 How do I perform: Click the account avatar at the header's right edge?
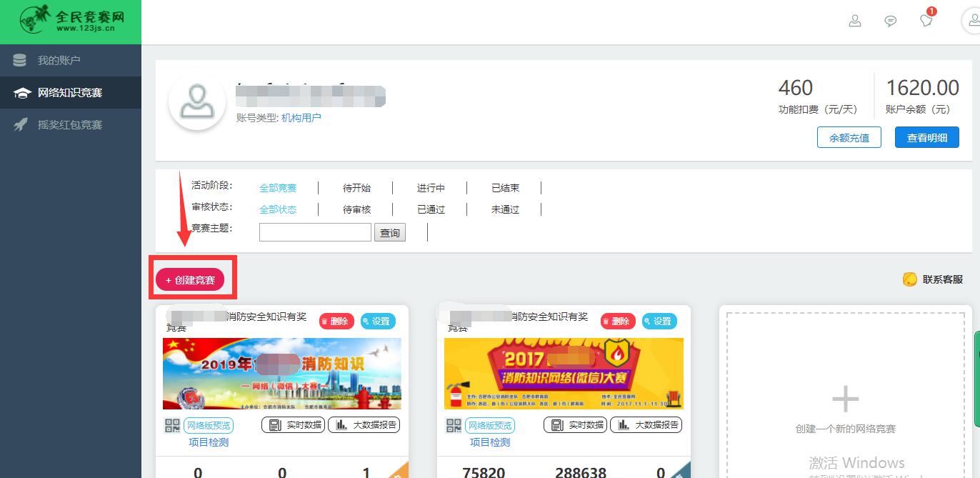click(971, 21)
